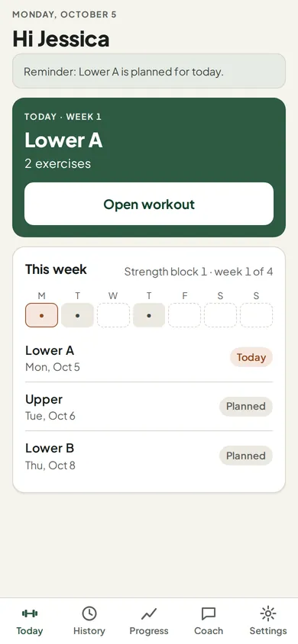Tap the Settings sun-gear icon
This screenshot has width=298, height=644.
click(x=268, y=613)
